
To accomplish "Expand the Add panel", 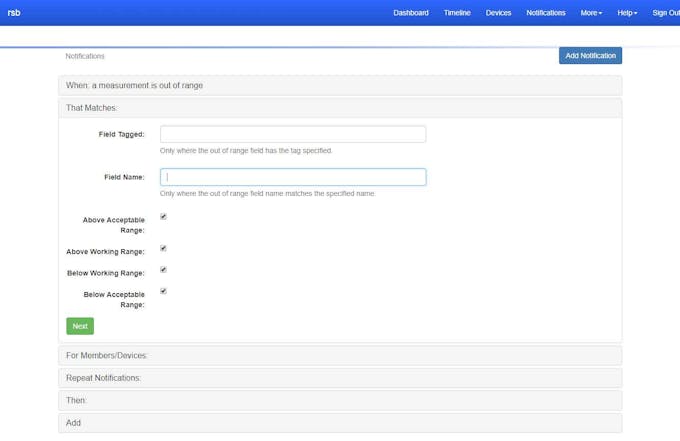I will pyautogui.click(x=340, y=423).
